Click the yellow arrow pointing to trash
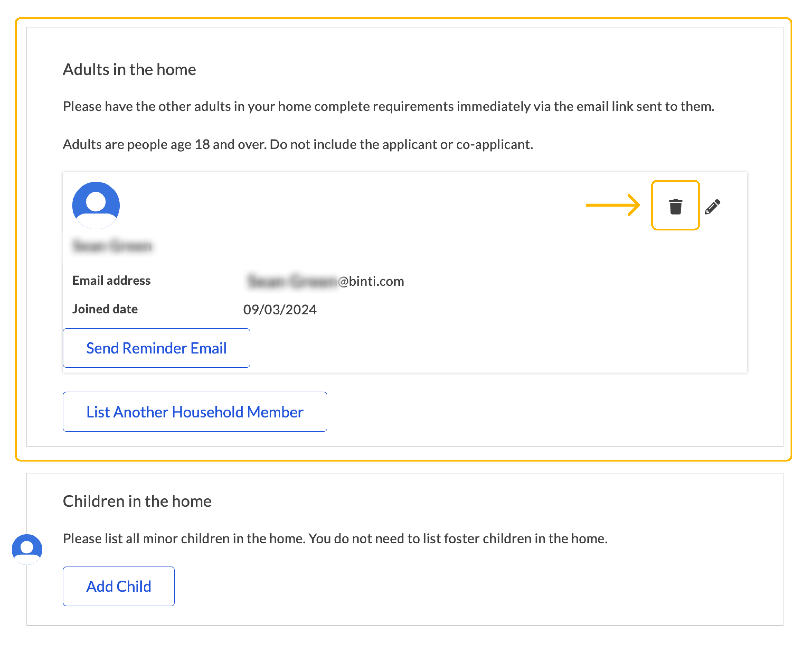 (613, 205)
